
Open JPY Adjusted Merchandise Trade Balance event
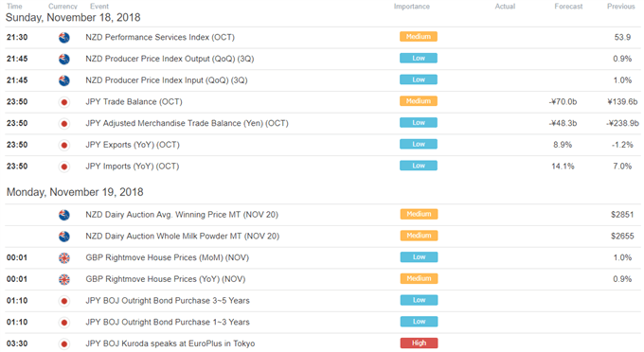187,123
